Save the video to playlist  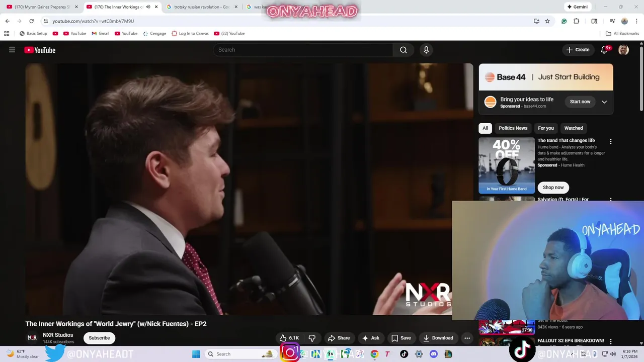(x=401, y=338)
